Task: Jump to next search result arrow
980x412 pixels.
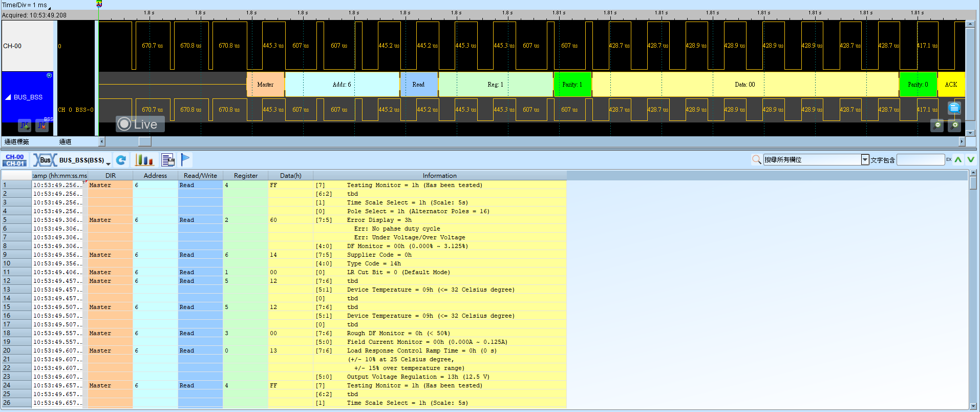Action: pos(970,159)
